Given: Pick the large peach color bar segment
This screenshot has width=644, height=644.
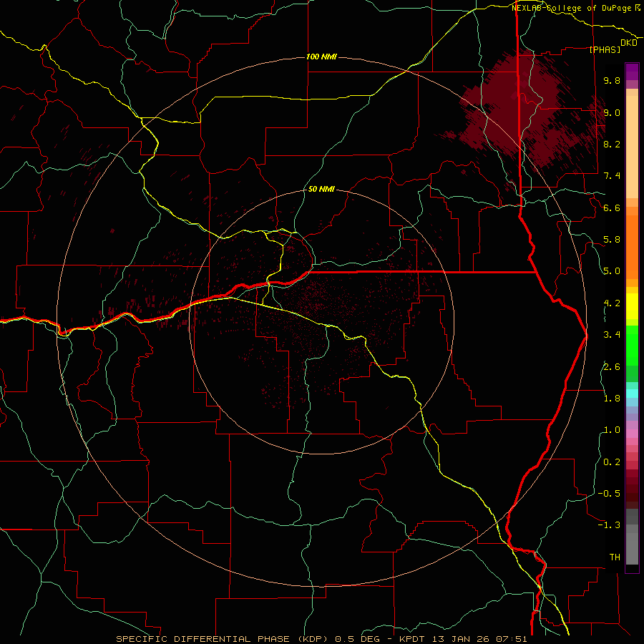Looking at the screenshot, I should tap(632, 147).
